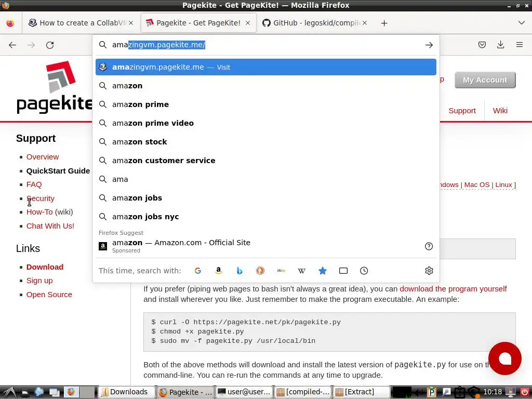The width and height of the screenshot is (532, 399).
Task: Click the Sign up link
Action: (39, 280)
